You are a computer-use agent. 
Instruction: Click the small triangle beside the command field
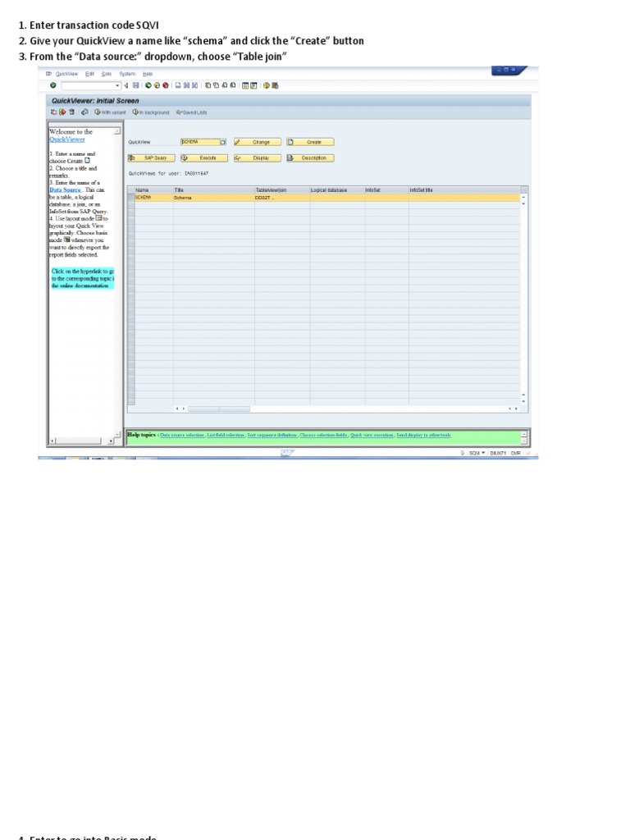pyautogui.click(x=126, y=85)
